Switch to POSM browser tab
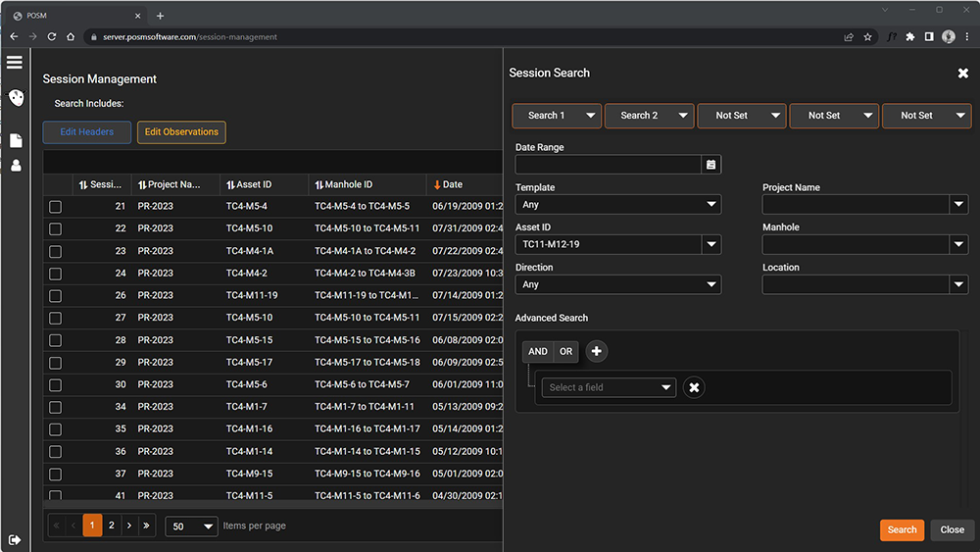 pos(75,16)
